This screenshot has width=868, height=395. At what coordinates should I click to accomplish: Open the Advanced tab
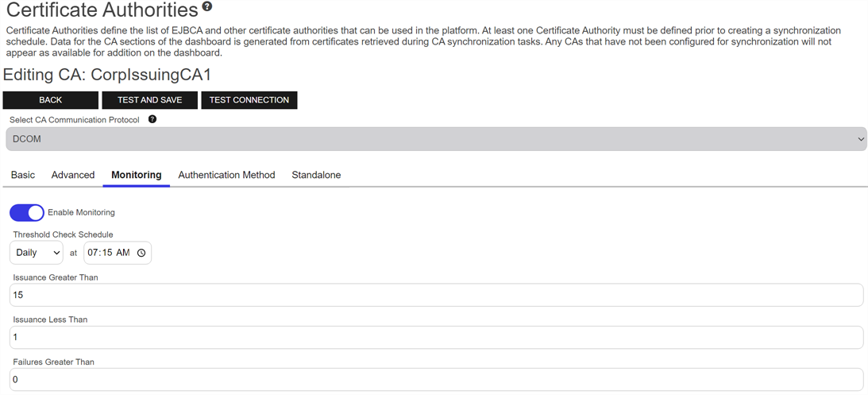[73, 175]
